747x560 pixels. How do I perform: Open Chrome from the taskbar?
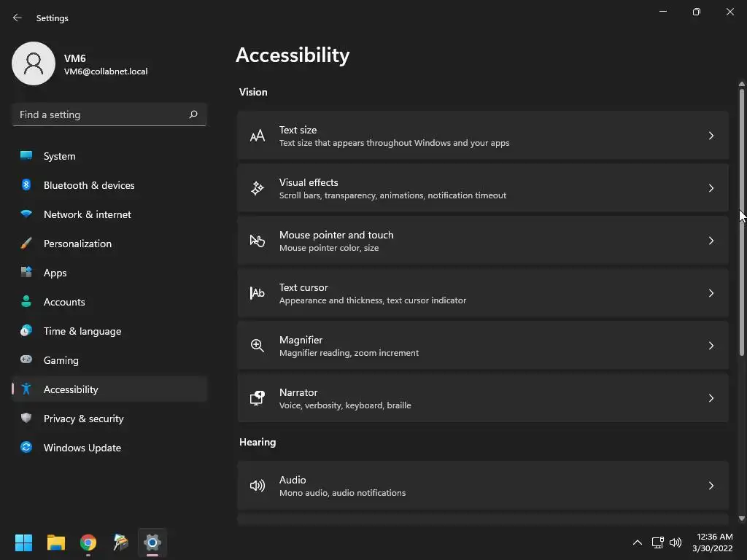(88, 542)
